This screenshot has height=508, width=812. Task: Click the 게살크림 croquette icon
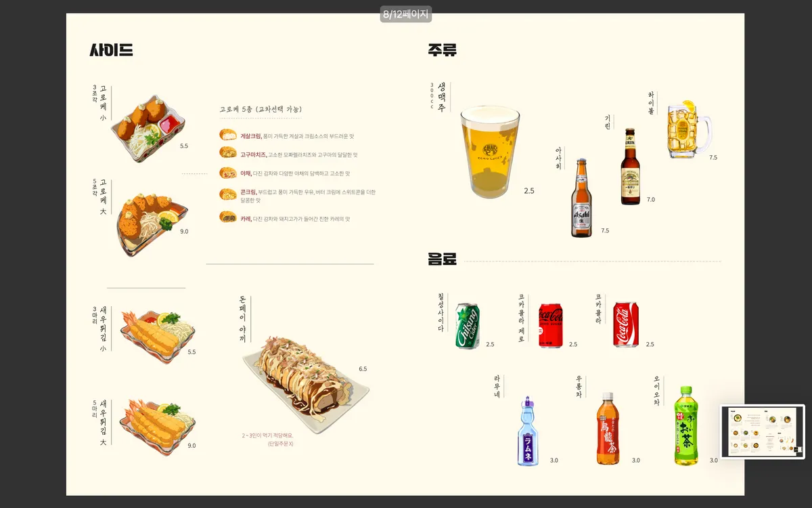coord(228,135)
